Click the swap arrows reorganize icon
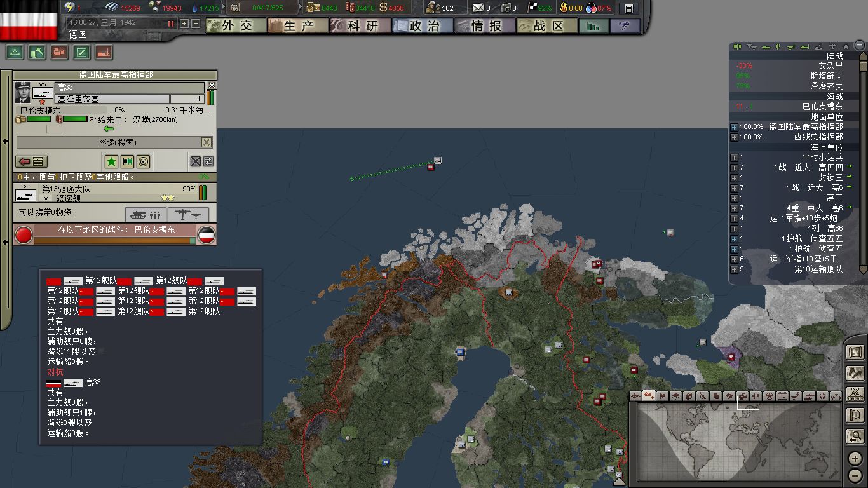The height and width of the screenshot is (488, 868). 208,161
